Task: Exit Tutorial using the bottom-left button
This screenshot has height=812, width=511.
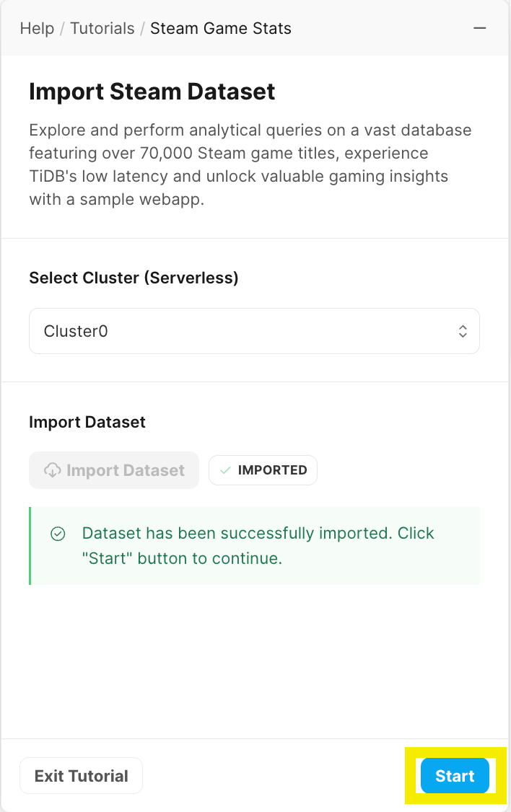Action: (x=82, y=776)
